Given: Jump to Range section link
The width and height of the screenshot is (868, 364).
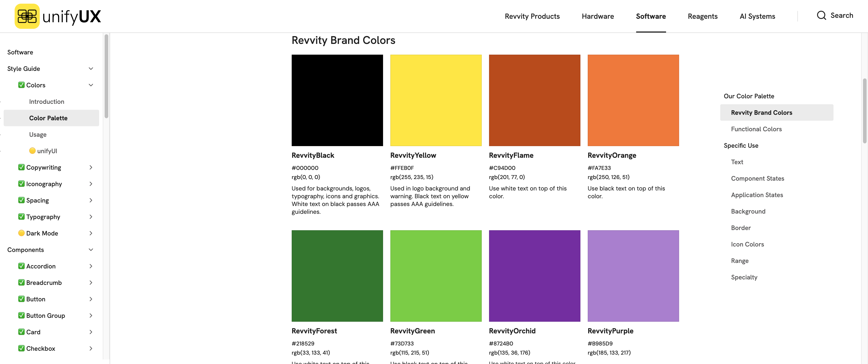Looking at the screenshot, I should tap(740, 261).
